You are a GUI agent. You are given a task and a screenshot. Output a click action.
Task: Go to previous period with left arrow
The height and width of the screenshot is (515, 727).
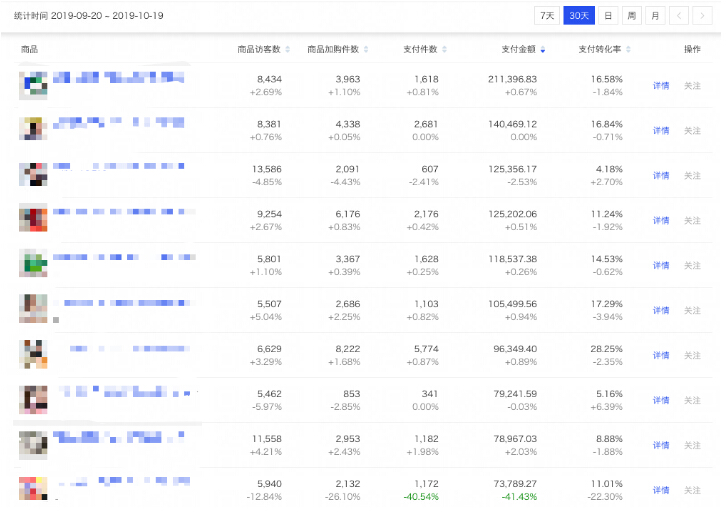pos(679,16)
